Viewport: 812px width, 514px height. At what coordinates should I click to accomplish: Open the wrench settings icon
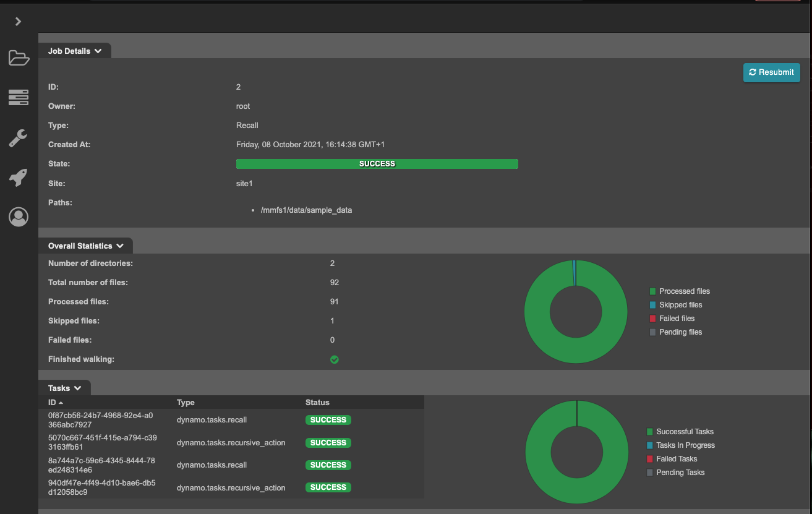pyautogui.click(x=19, y=138)
